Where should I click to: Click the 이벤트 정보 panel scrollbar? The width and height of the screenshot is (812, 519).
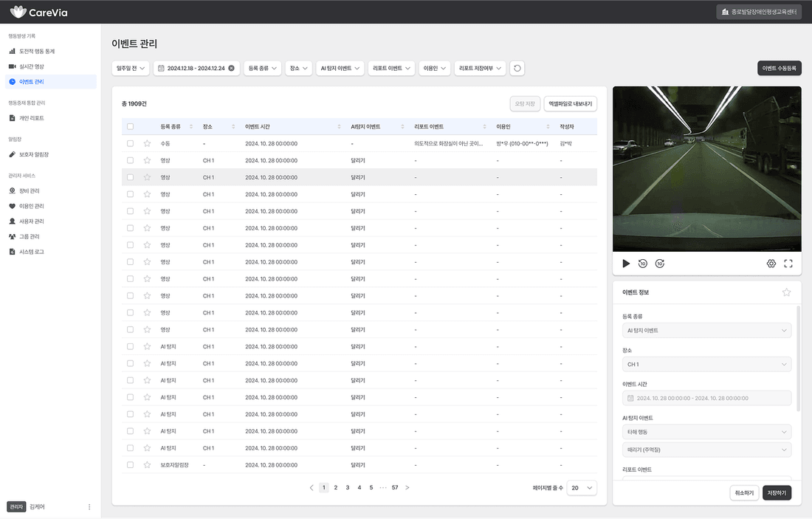pos(798,357)
